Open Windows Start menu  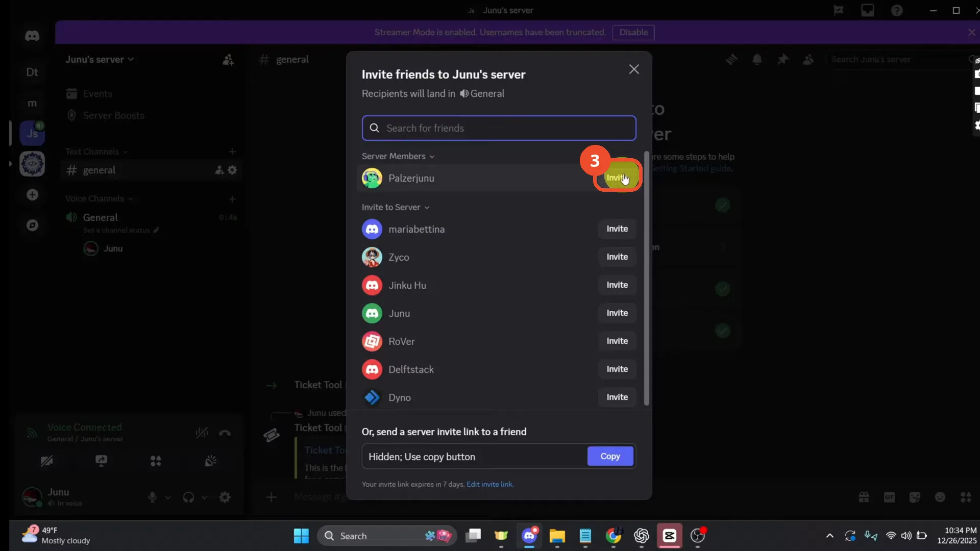point(301,536)
